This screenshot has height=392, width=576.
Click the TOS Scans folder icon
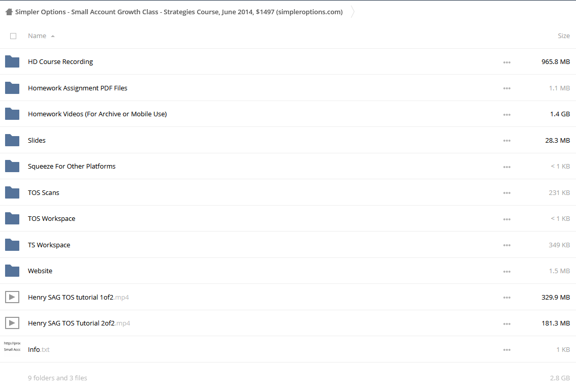tap(12, 192)
